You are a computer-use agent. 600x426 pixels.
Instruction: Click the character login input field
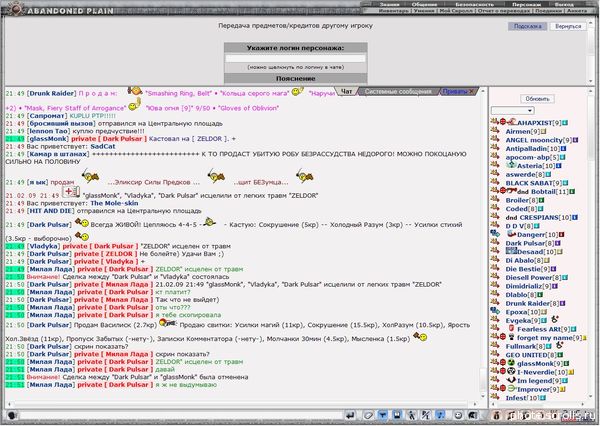click(295, 59)
